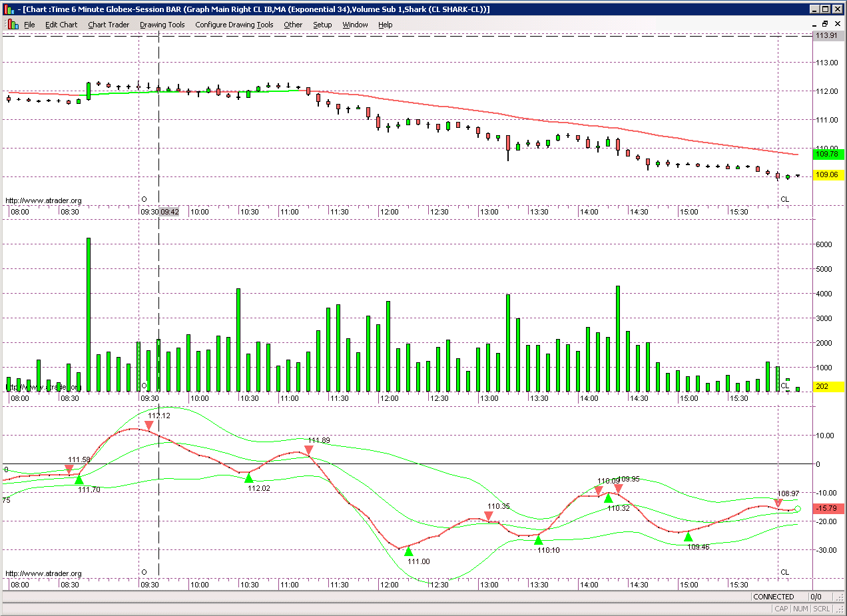Click the hollow circle ending the oscillator line
The image size is (847, 616).
tap(798, 509)
